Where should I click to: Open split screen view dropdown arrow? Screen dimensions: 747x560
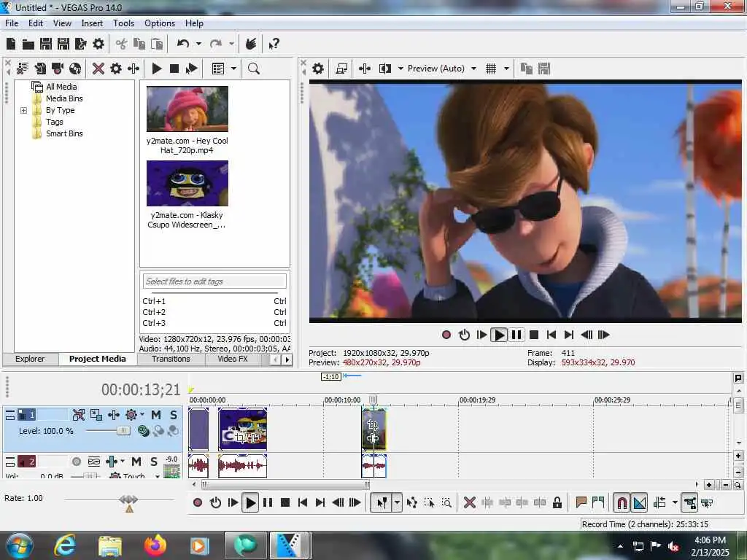[x=400, y=69]
